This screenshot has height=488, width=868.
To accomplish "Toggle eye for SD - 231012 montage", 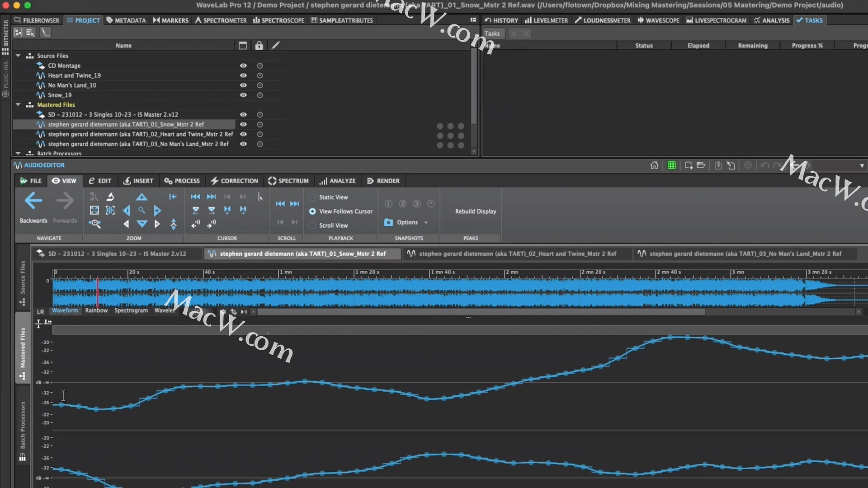I will tap(243, 115).
